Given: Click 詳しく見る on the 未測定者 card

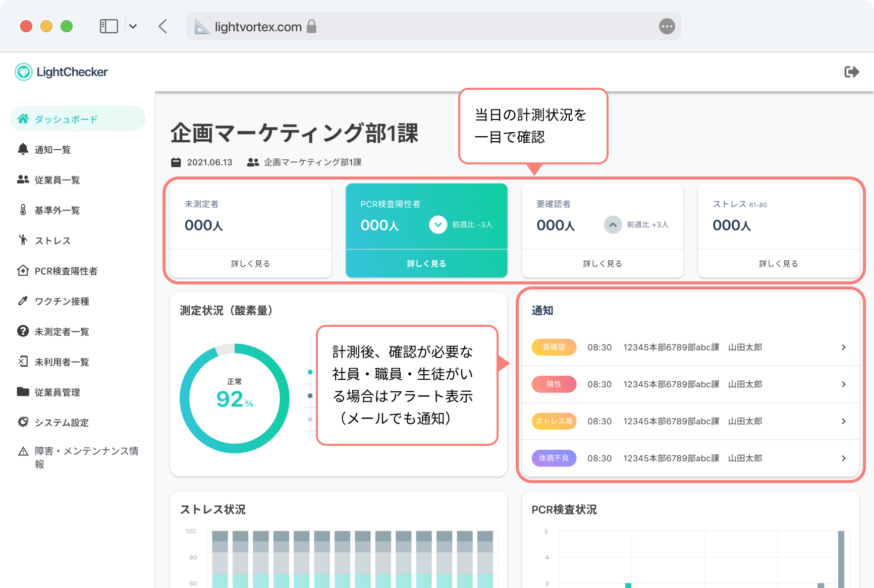Looking at the screenshot, I should [x=250, y=263].
